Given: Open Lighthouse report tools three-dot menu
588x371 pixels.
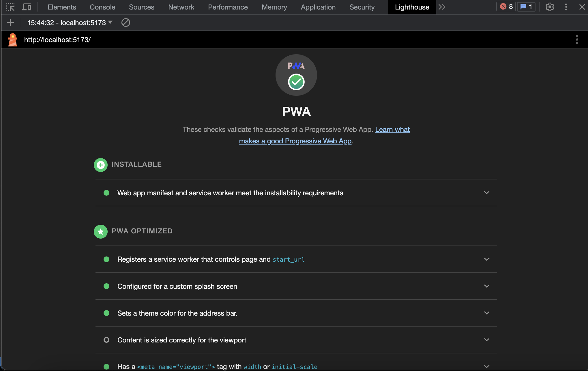Looking at the screenshot, I should [x=577, y=40].
